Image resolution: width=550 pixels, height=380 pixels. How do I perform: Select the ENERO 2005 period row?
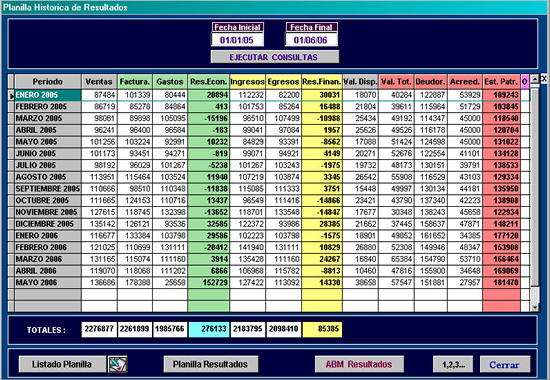48,95
